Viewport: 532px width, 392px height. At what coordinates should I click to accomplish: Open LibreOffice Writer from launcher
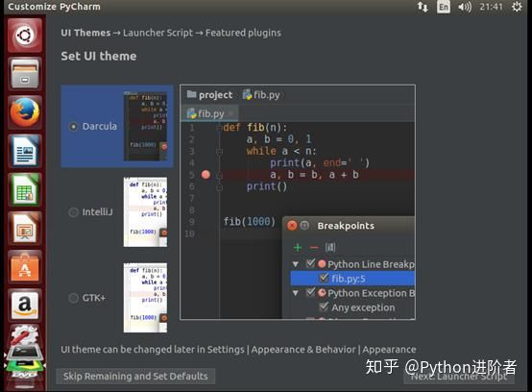tap(24, 151)
